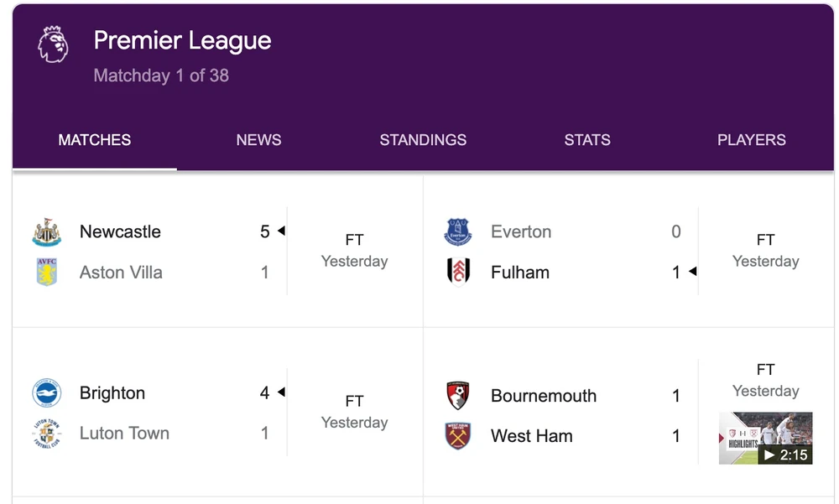The width and height of the screenshot is (839, 504).
Task: Switch to the News tab
Action: point(258,140)
